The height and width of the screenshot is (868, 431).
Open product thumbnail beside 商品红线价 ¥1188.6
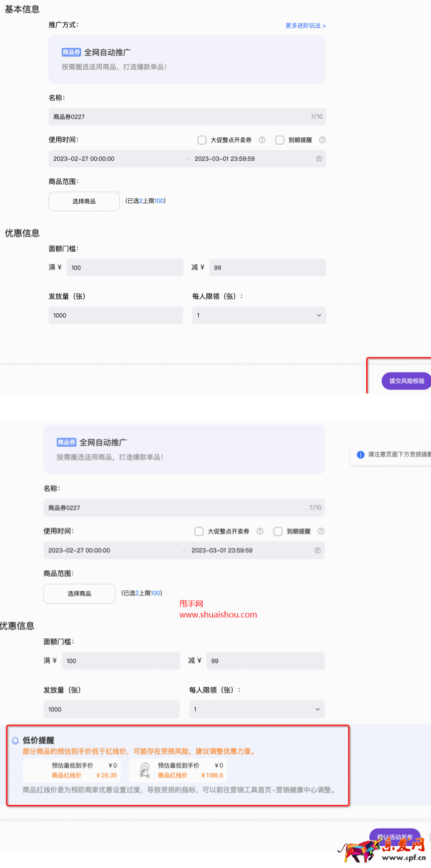pyautogui.click(x=144, y=770)
